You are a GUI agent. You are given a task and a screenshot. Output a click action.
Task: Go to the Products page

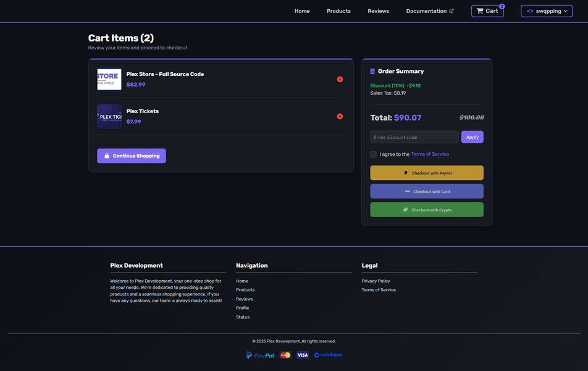click(338, 11)
